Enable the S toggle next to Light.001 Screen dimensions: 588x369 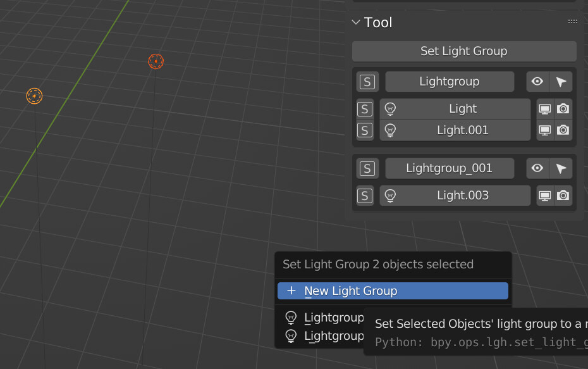[x=365, y=130]
